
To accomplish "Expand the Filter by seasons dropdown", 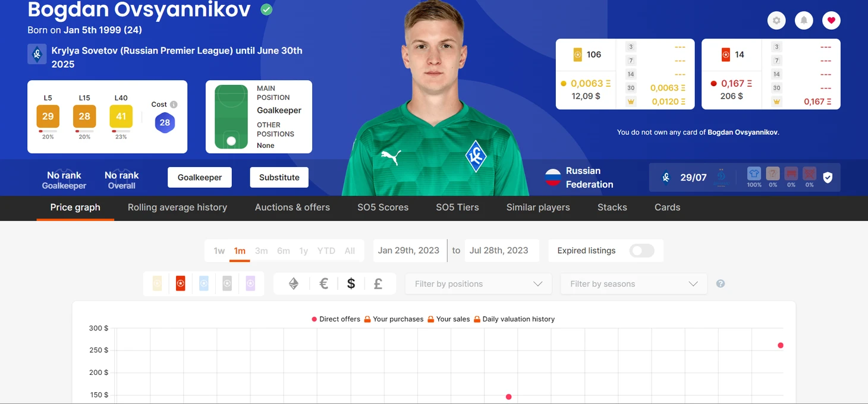I will [x=634, y=284].
